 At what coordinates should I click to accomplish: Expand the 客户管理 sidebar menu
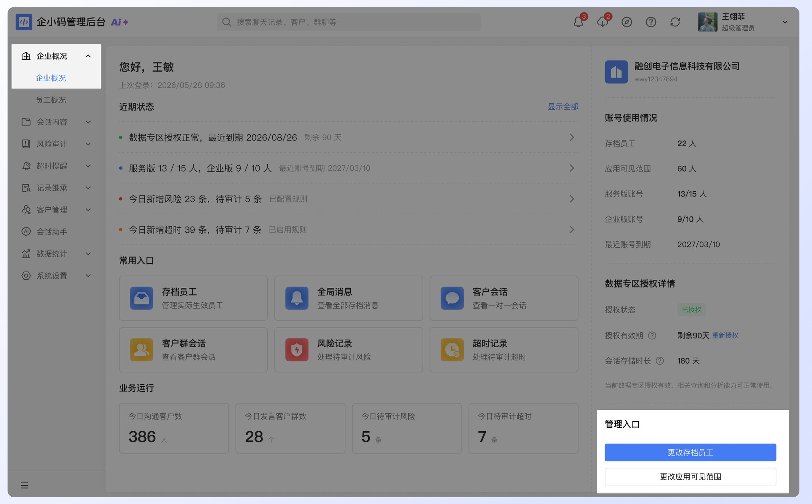coord(88,210)
